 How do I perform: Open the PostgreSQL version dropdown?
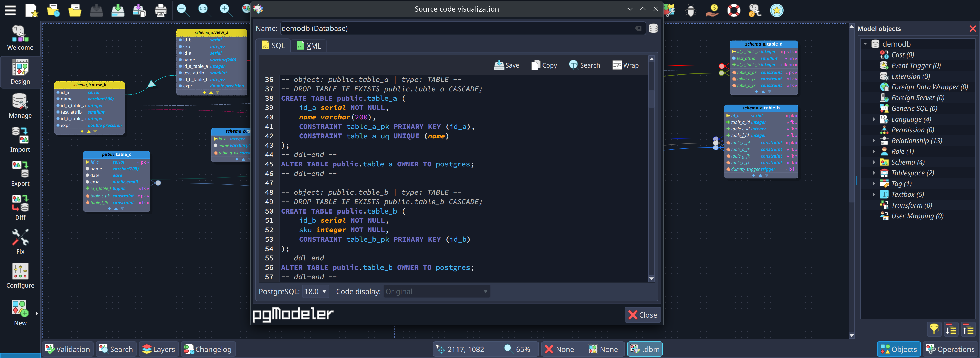315,291
